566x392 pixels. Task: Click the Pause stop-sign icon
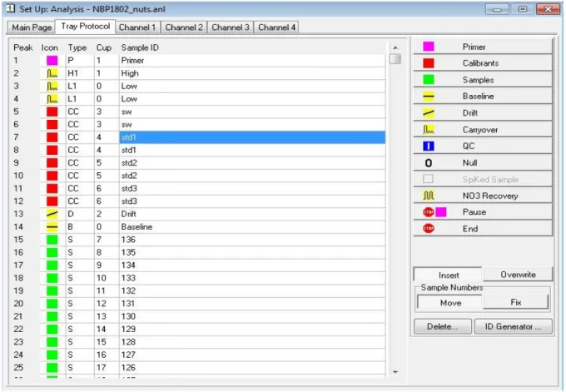pos(429,212)
